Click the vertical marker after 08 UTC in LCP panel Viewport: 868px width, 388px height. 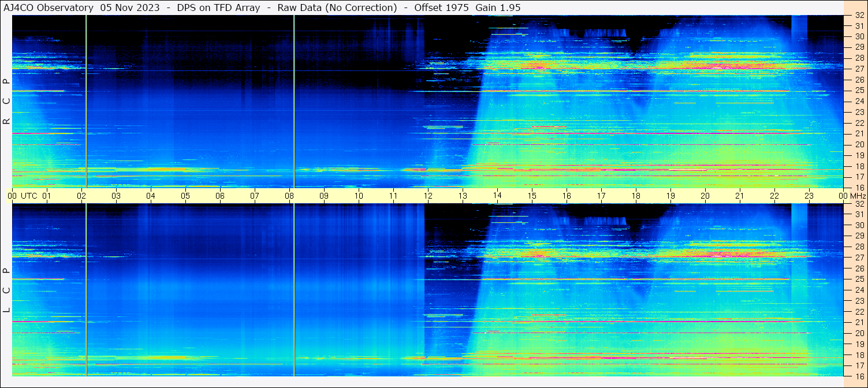click(294, 290)
